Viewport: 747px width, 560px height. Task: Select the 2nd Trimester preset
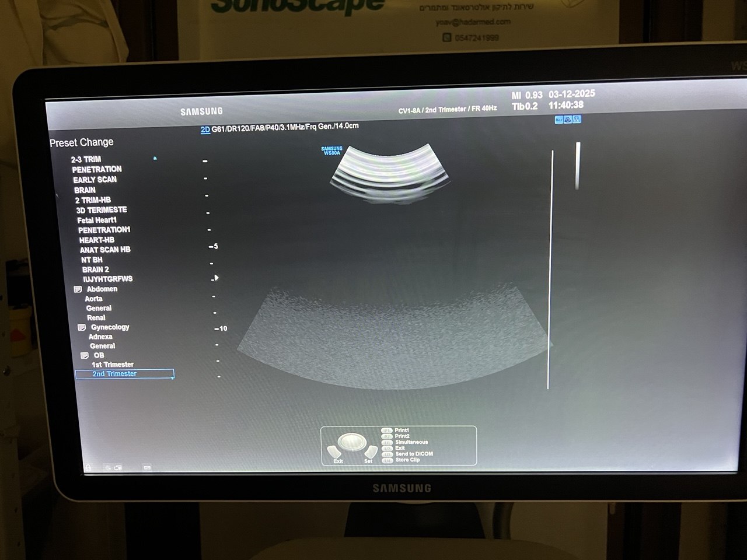point(114,374)
